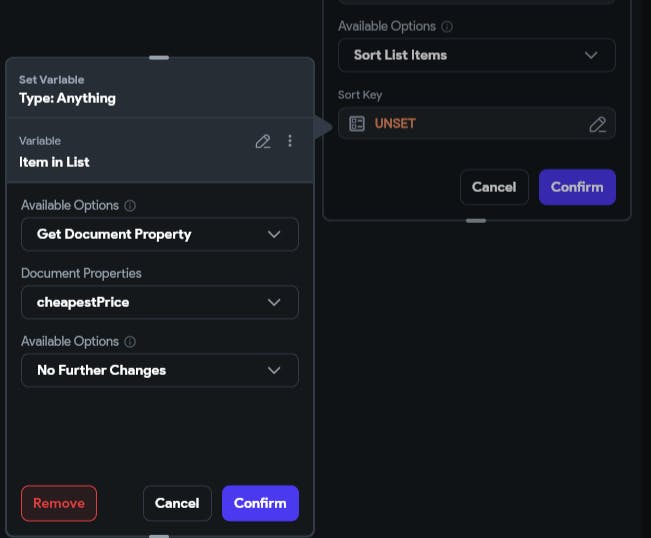Click the list icon next to UNSET
The image size is (651, 538).
(357, 124)
